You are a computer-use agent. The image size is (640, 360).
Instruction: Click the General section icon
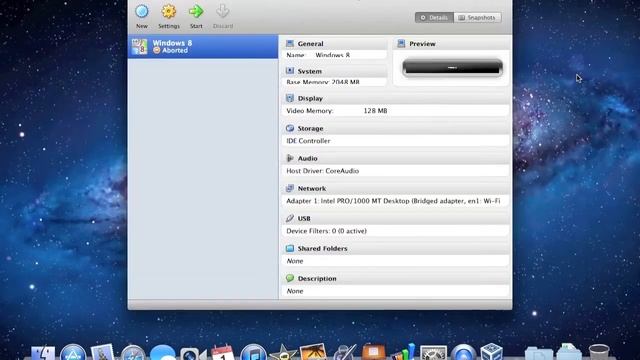290,43
